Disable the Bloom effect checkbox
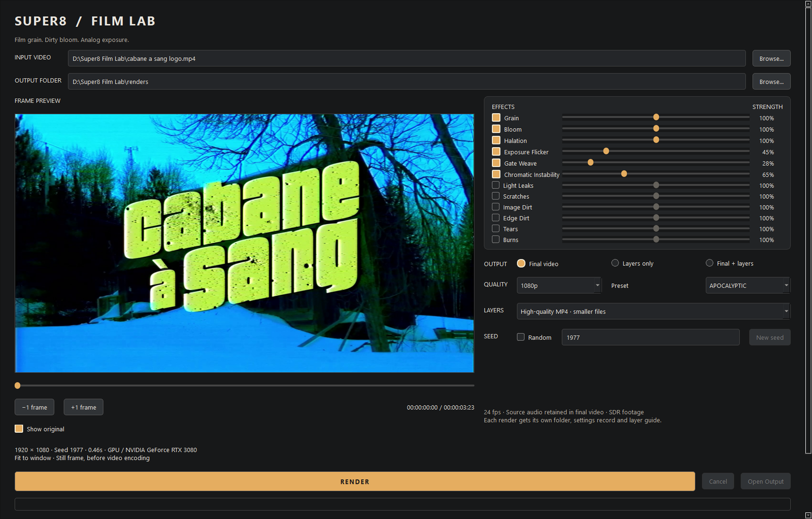812x519 pixels. [x=496, y=129]
